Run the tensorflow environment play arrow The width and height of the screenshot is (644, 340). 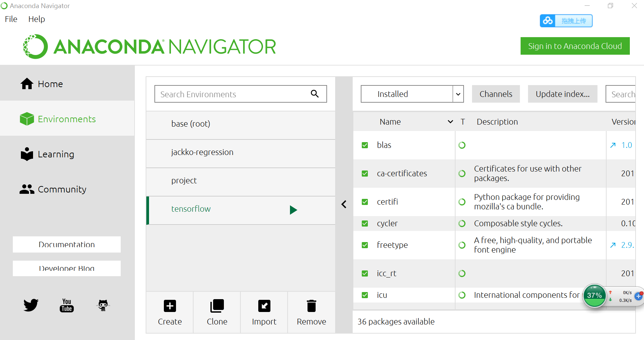click(293, 210)
